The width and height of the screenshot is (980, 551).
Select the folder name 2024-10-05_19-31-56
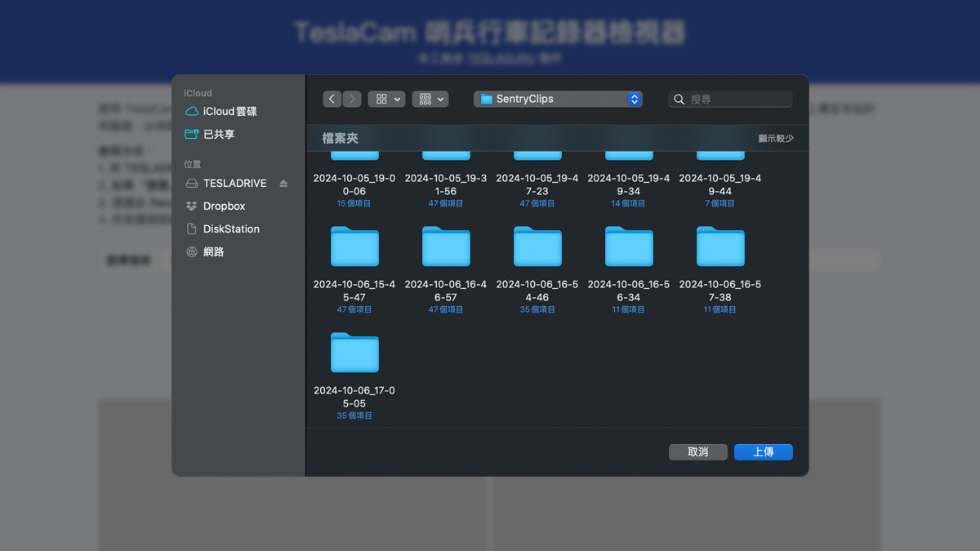446,184
